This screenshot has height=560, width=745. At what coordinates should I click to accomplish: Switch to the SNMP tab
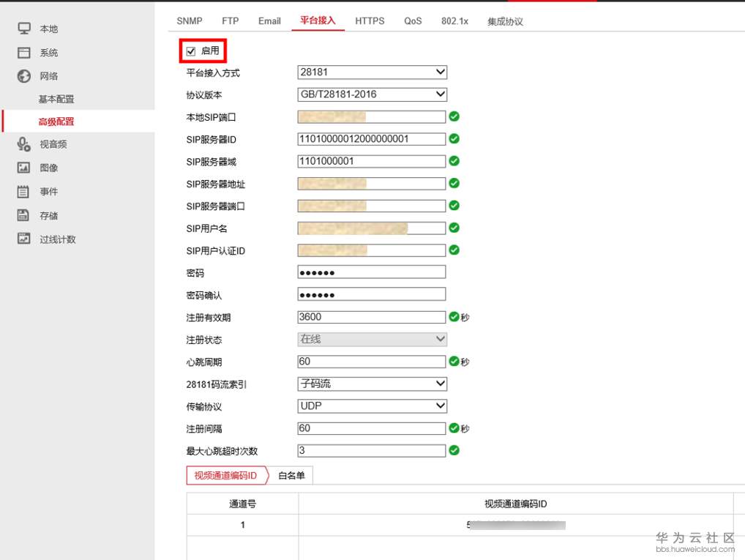coord(189,21)
